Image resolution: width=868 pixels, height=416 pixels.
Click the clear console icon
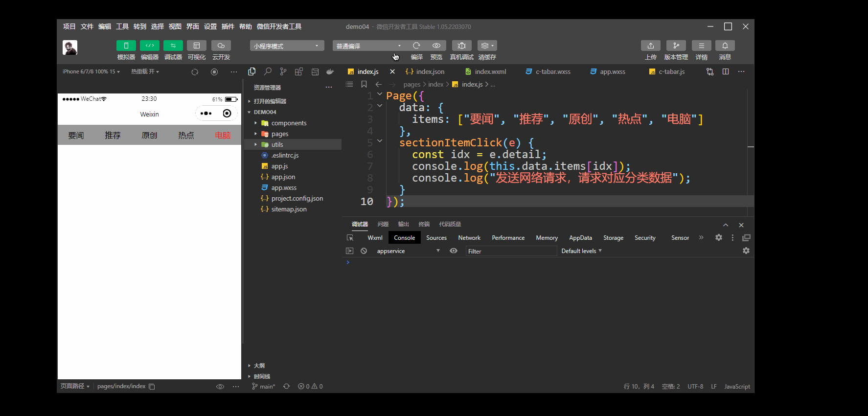point(364,251)
